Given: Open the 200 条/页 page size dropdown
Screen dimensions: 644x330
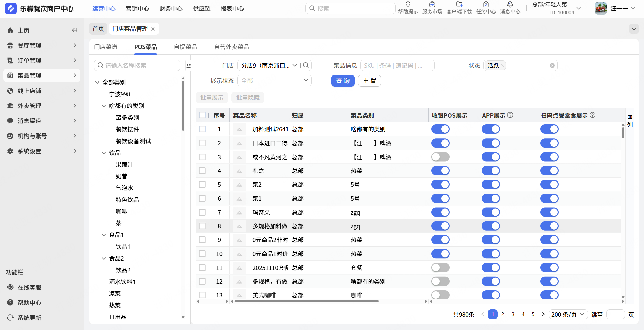Looking at the screenshot, I should 568,314.
